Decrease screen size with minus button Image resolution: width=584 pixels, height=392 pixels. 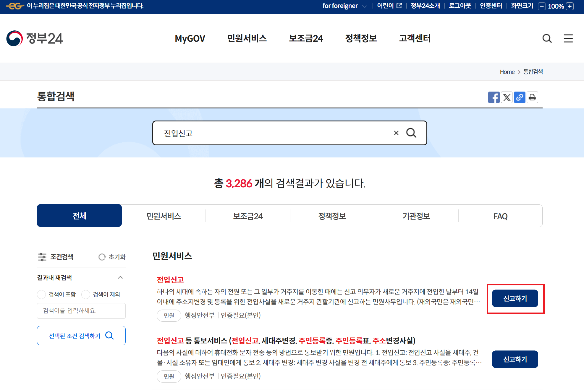[x=542, y=6]
